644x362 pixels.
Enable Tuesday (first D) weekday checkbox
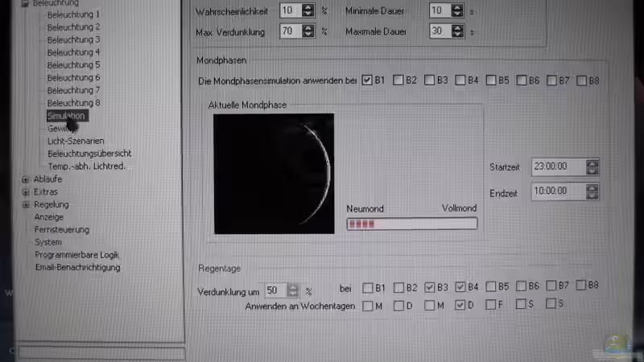tap(398, 306)
